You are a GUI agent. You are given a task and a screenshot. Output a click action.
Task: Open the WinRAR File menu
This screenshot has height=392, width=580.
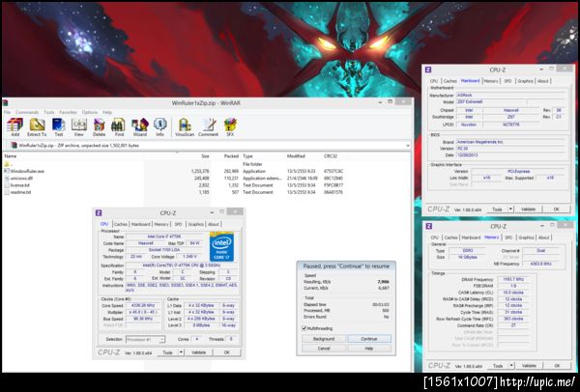7,112
